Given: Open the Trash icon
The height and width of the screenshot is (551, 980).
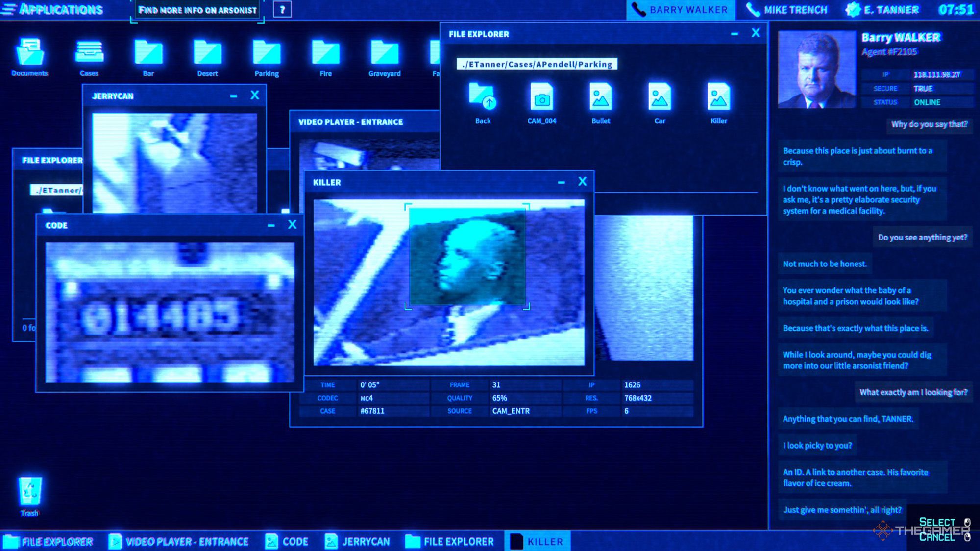Looking at the screenshot, I should point(30,496).
